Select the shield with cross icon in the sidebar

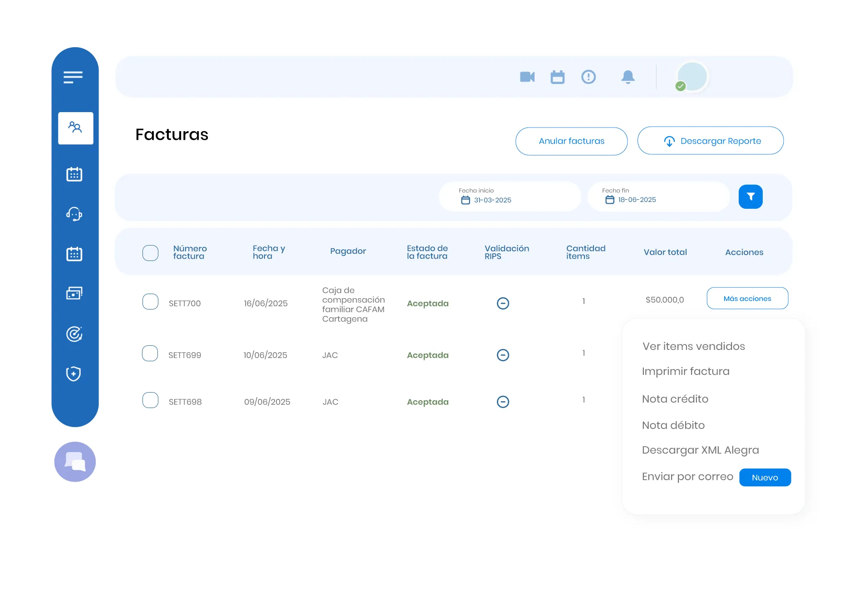coord(74,374)
